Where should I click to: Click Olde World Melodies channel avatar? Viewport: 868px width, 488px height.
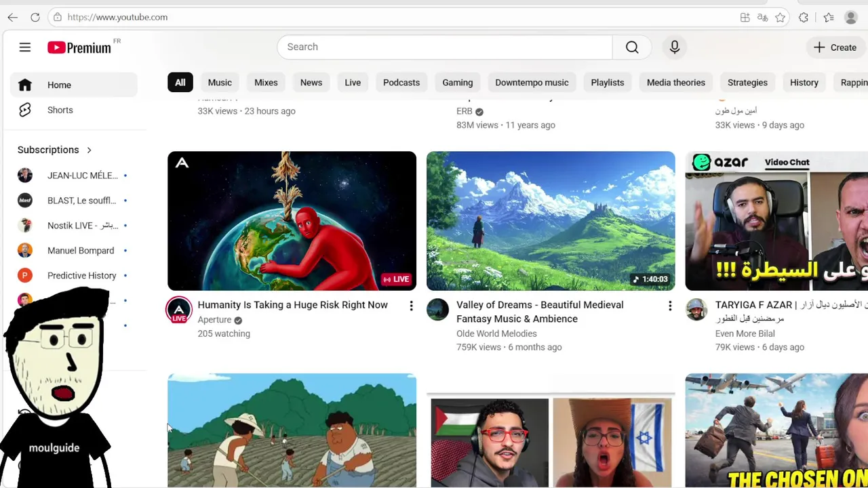(x=438, y=310)
